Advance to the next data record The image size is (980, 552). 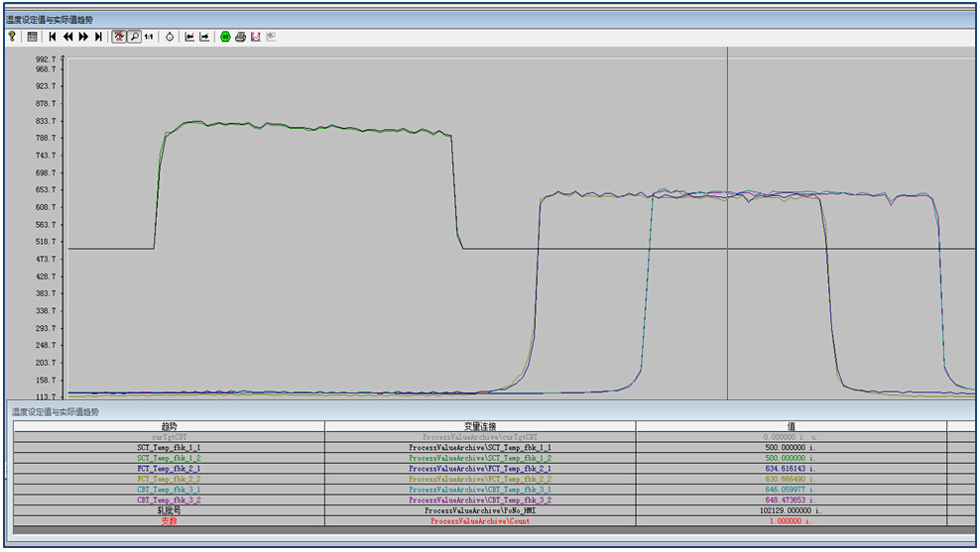83,37
